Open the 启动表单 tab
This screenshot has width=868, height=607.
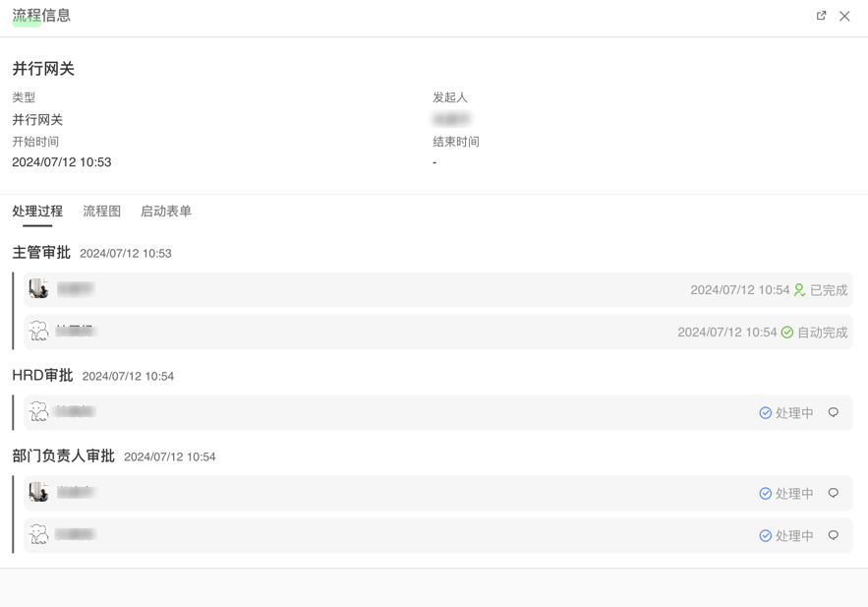click(164, 211)
